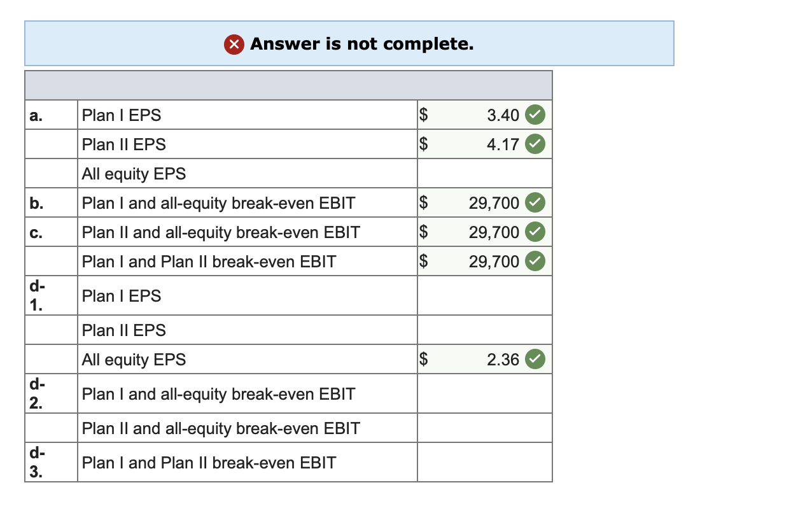Viewport: 812px width, 527px height.
Task: Click the Plan II EPS label text
Action: pos(123,144)
